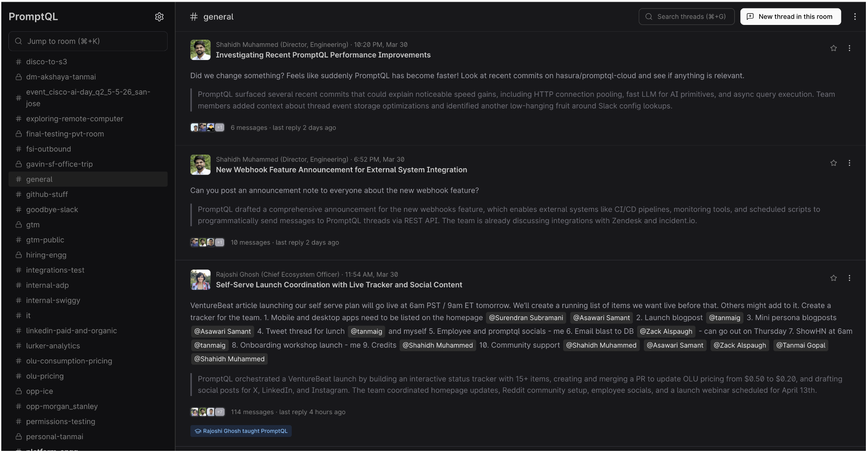Screen dimensions: 868x453
Task: Star the Self-Serve Launch Coordination thread
Action: (833, 278)
